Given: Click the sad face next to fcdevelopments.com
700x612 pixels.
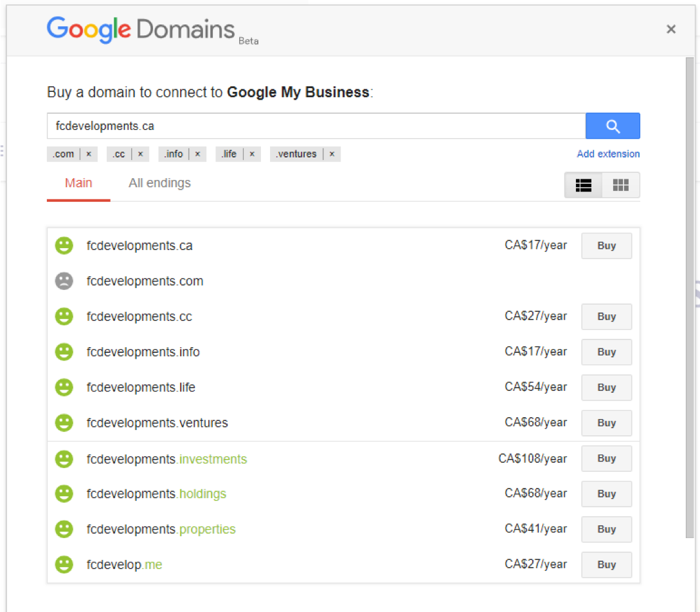Looking at the screenshot, I should 64,281.
